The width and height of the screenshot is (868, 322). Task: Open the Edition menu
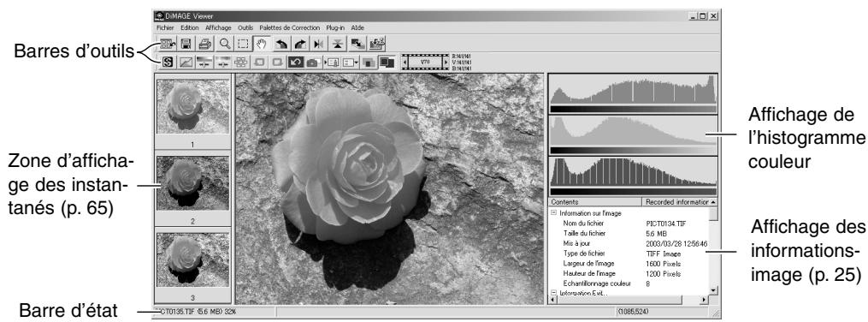pyautogui.click(x=190, y=27)
